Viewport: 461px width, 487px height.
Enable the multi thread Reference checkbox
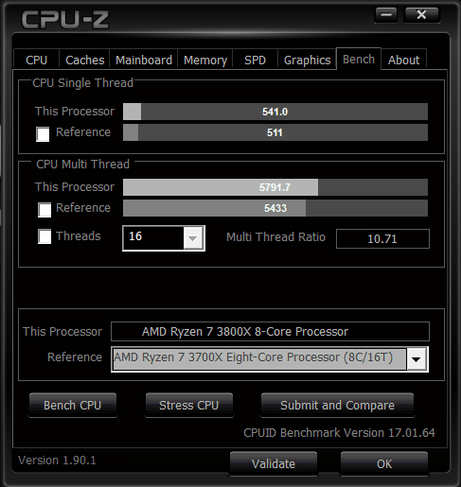45,210
